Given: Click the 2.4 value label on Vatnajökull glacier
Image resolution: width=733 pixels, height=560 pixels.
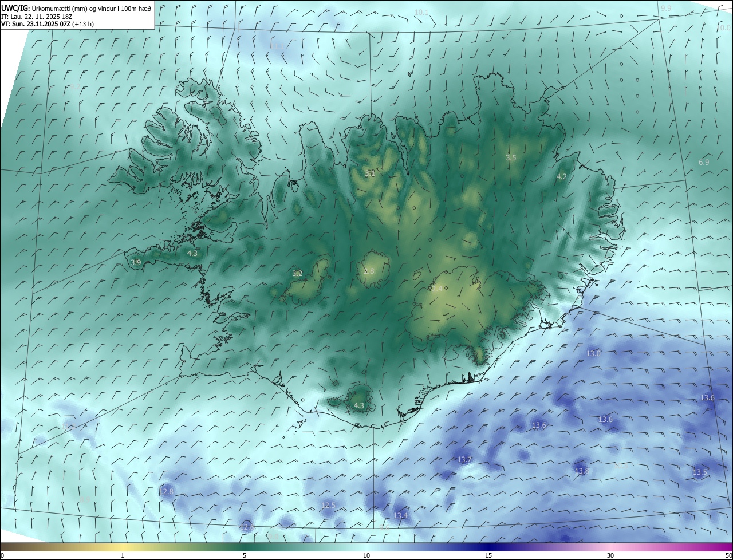Looking at the screenshot, I should (x=437, y=289).
